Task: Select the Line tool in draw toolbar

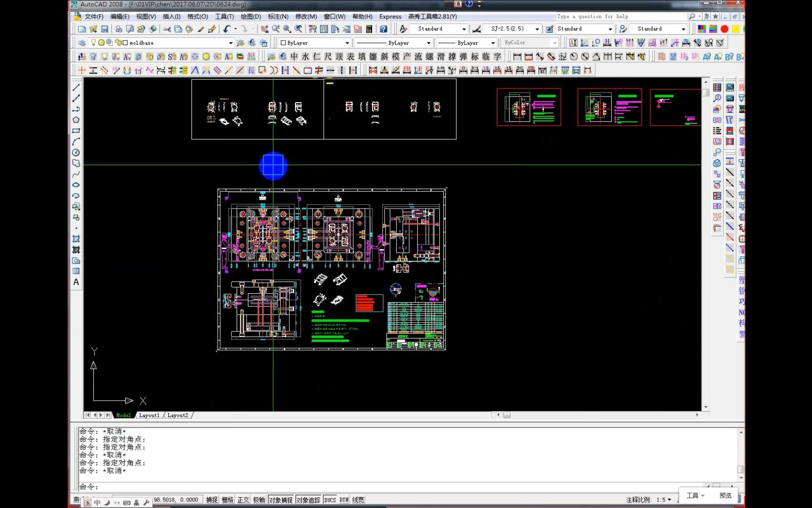Action: pos(76,88)
